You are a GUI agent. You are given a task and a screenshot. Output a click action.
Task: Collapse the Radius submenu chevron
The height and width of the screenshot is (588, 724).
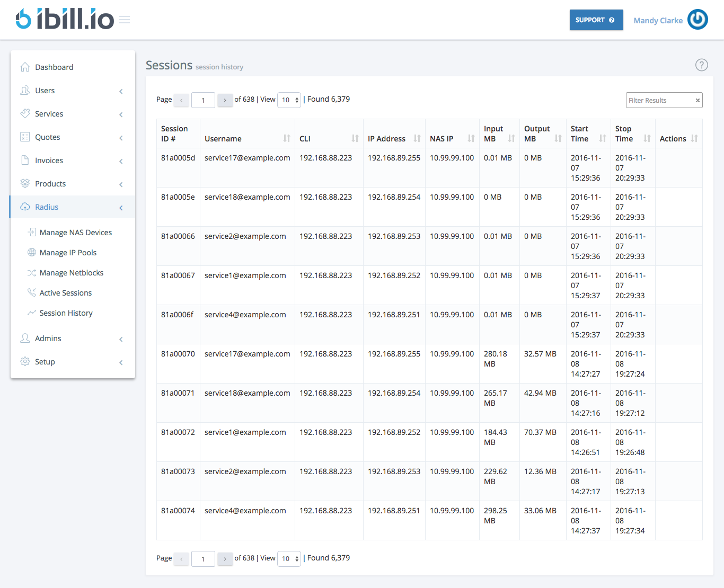point(121,208)
